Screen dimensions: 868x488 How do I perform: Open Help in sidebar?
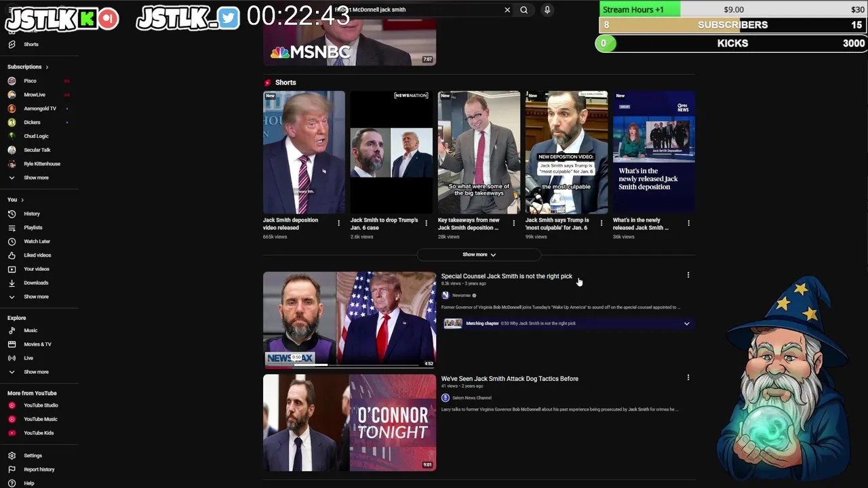coord(28,483)
